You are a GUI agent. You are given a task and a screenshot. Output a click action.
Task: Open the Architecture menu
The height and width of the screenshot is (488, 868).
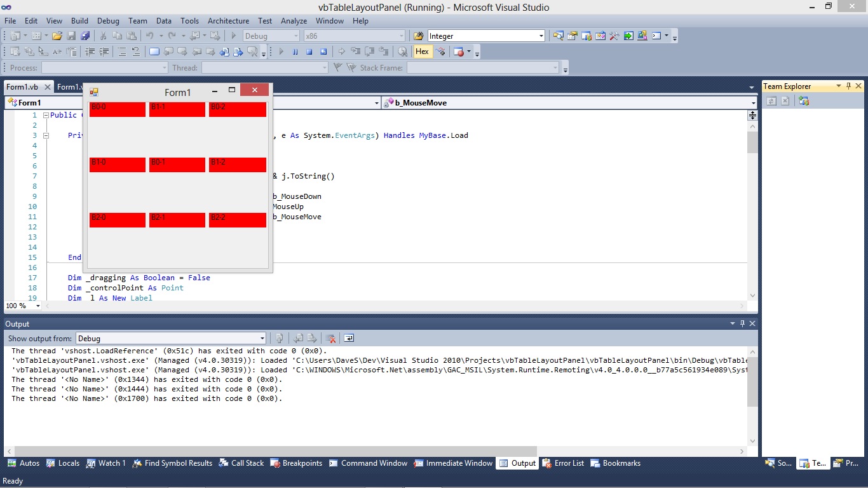[229, 21]
